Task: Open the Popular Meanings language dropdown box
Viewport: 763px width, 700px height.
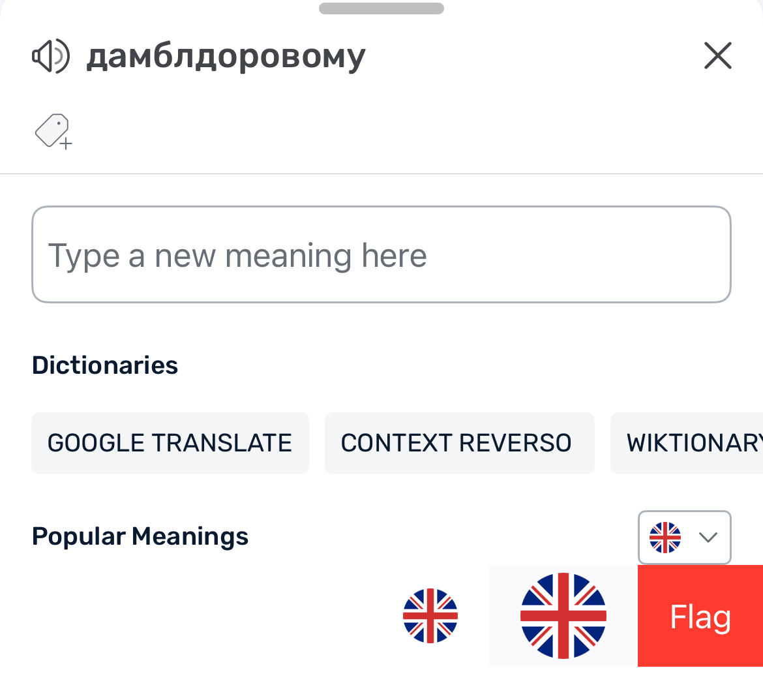Action: [684, 538]
